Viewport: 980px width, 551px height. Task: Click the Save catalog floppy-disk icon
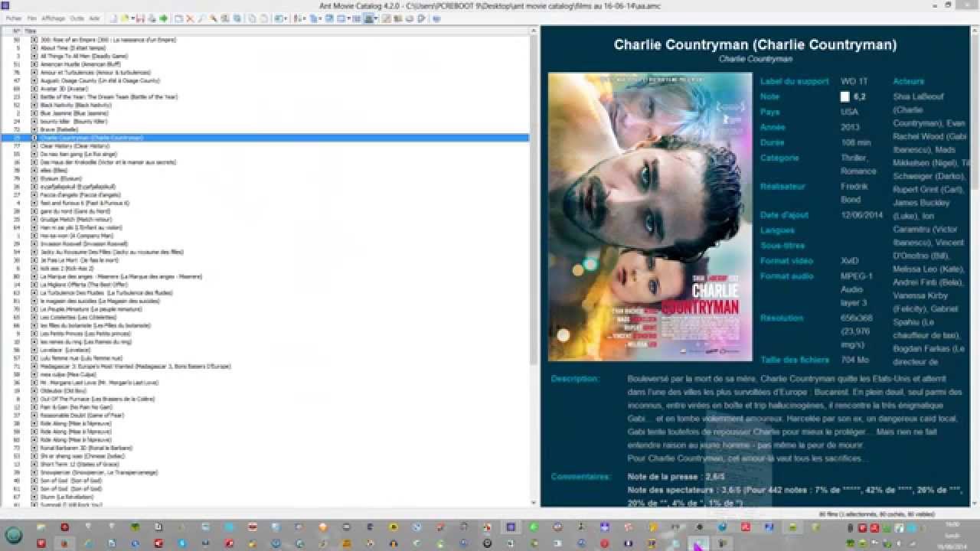click(x=142, y=18)
